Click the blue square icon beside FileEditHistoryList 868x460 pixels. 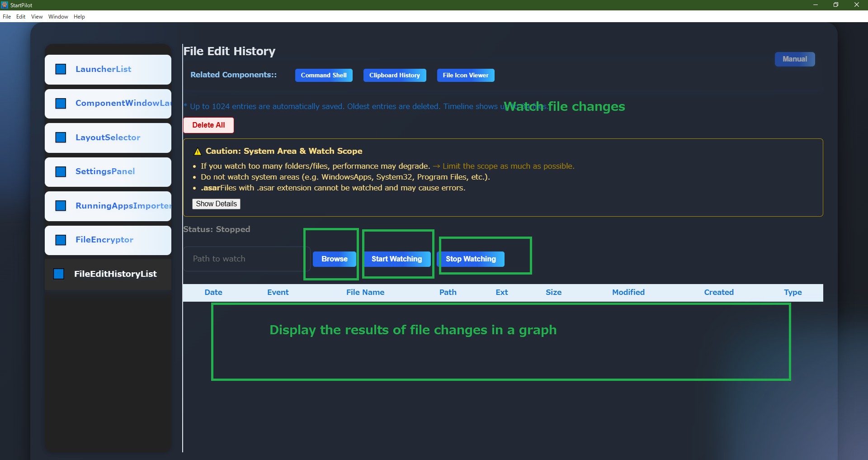(59, 274)
